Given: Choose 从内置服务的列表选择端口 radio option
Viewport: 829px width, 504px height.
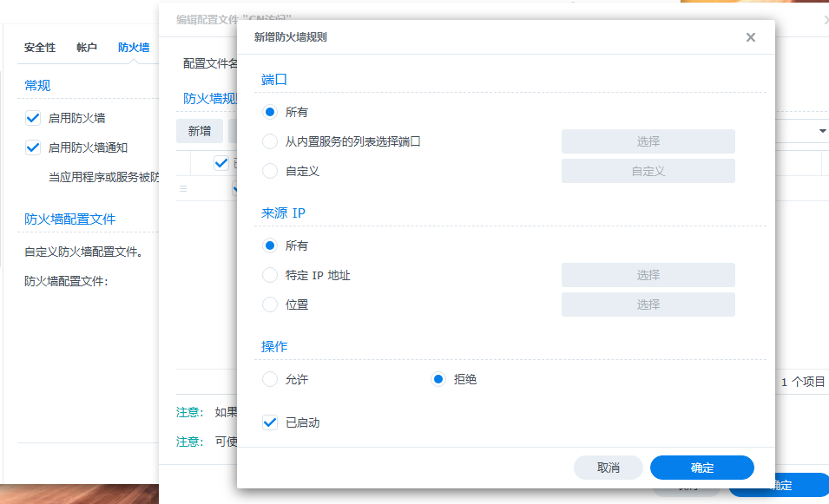Looking at the screenshot, I should pyautogui.click(x=270, y=141).
